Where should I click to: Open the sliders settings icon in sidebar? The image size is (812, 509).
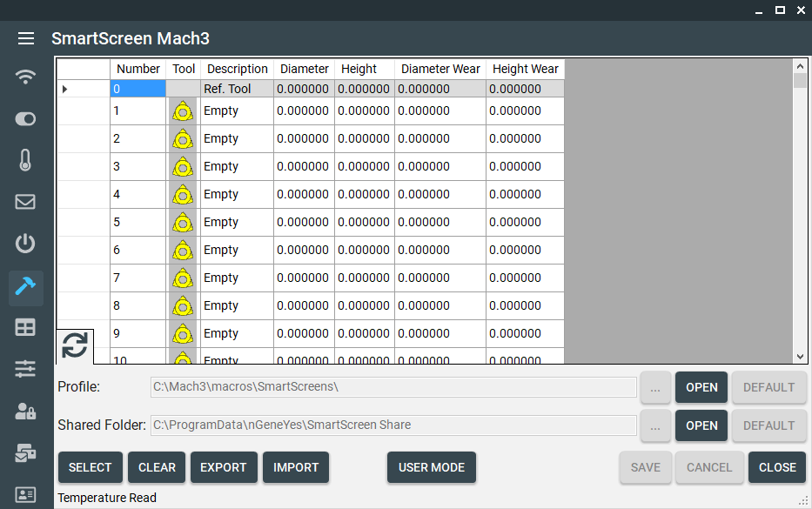pyautogui.click(x=26, y=369)
